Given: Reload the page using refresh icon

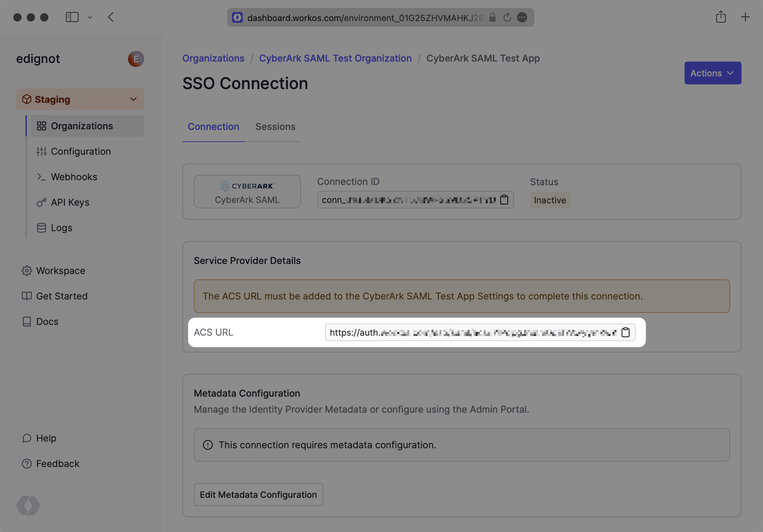Looking at the screenshot, I should point(507,18).
